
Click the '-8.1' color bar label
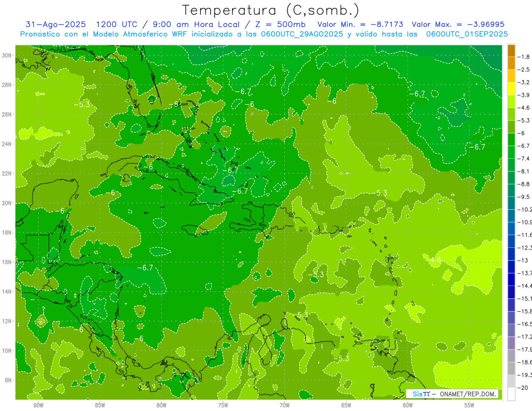point(524,171)
